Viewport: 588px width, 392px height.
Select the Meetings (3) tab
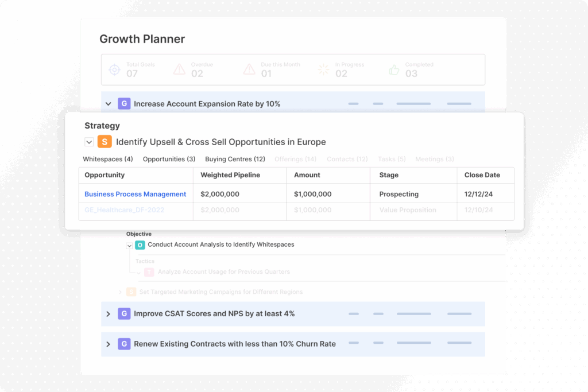435,159
